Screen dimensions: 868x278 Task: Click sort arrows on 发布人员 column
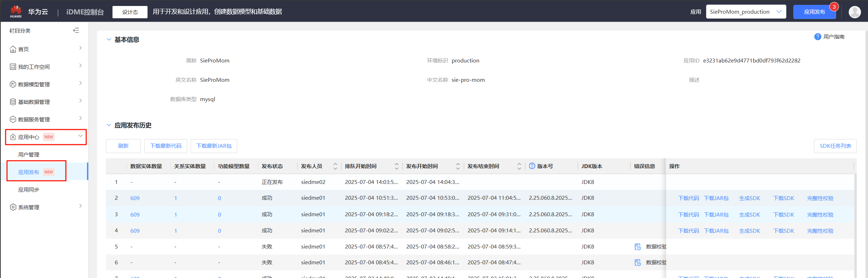click(335, 166)
